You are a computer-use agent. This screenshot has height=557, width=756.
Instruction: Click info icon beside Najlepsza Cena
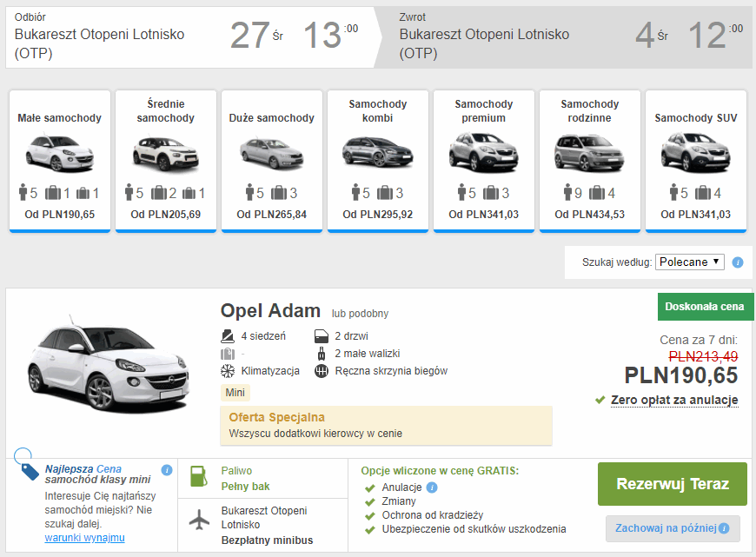pos(167,471)
